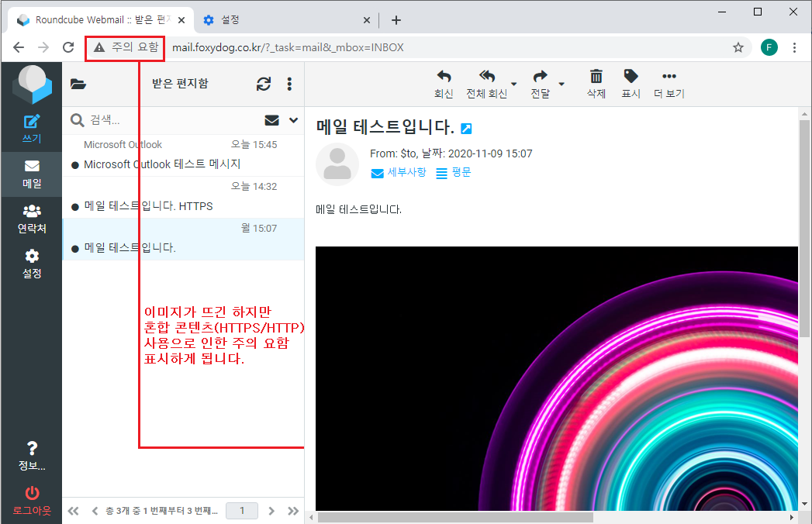Screen dimensions: 812x524
Task: Expand the search options chevron
Action: [293, 120]
